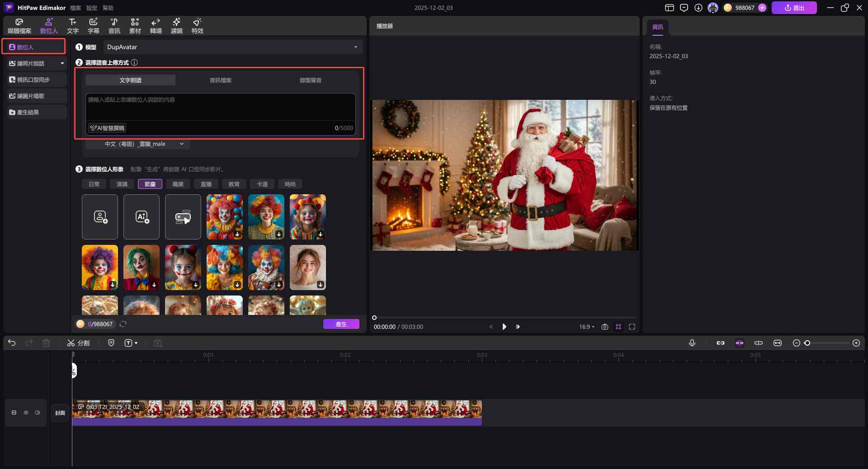The image size is (868, 469).
Task: Click the undo arrow in timeline toolbar
Action: [x=12, y=343]
